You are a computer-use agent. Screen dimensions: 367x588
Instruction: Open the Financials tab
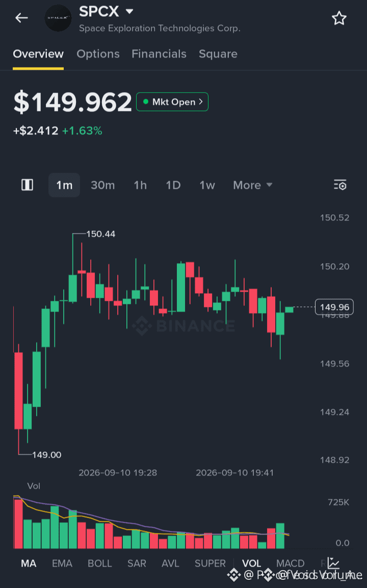pyautogui.click(x=159, y=54)
